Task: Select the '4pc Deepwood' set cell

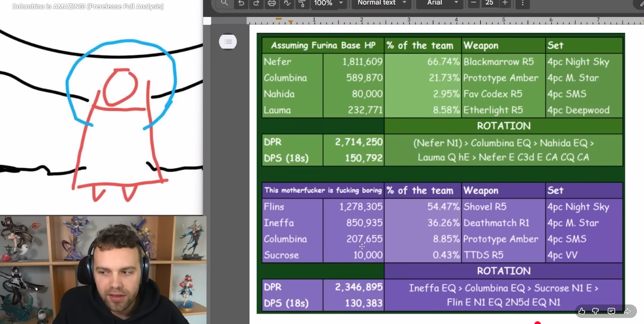Action: pyautogui.click(x=584, y=110)
